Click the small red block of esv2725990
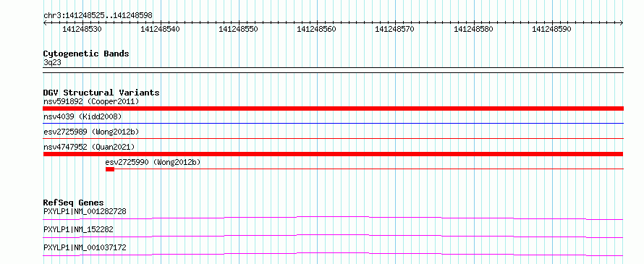 (x=110, y=169)
